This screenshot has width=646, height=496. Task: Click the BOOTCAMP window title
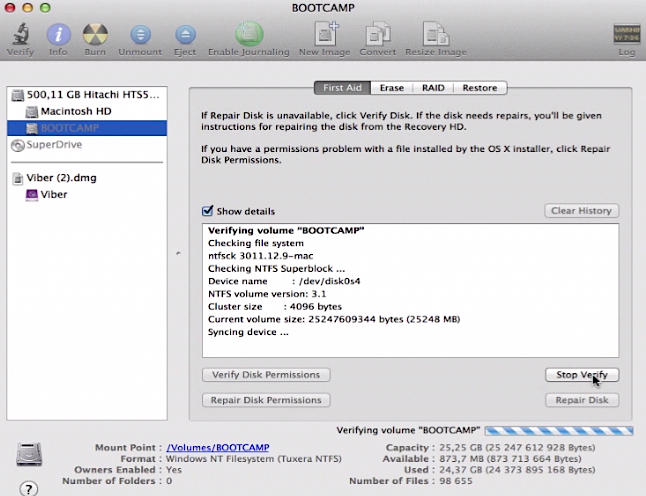[x=323, y=8]
